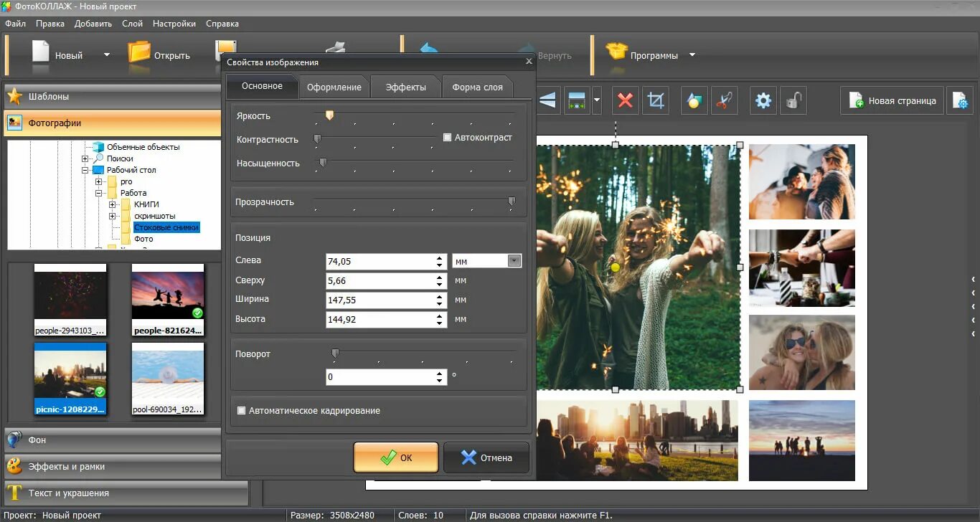Select the Crop tool icon
The image size is (980, 522).
[655, 101]
